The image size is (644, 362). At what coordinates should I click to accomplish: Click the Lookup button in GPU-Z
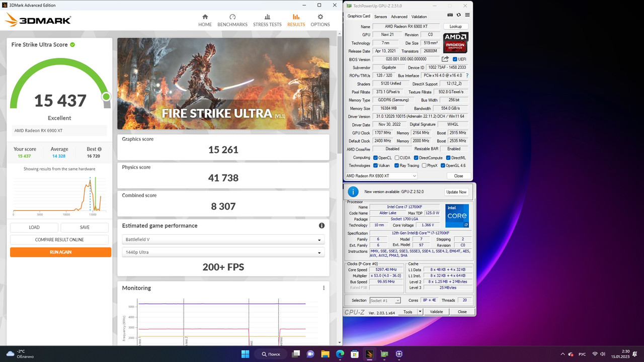coord(455,26)
